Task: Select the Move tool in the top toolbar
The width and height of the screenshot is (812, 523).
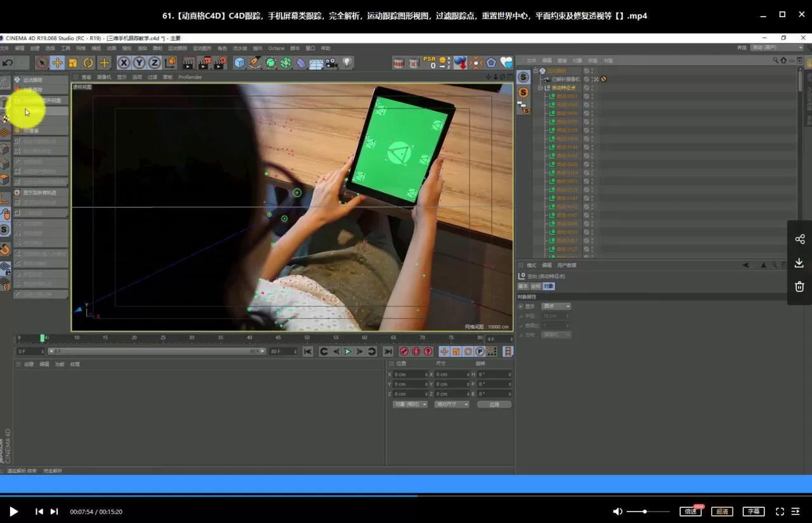Action: tap(57, 62)
